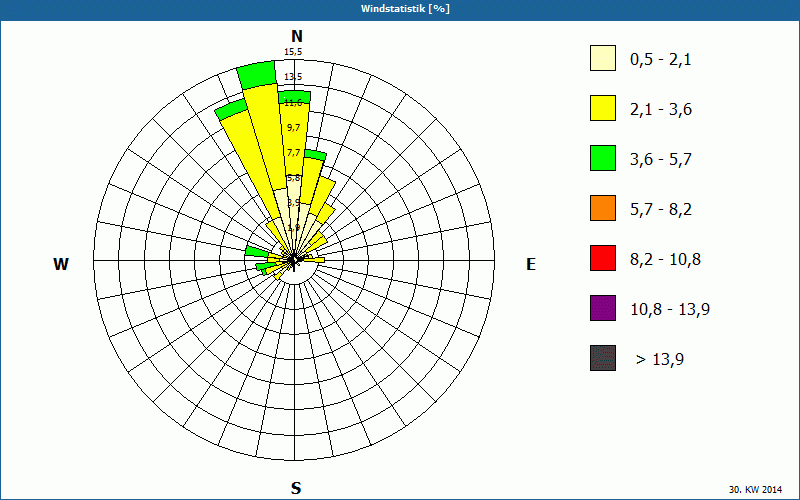Click the S compass label

296,488
